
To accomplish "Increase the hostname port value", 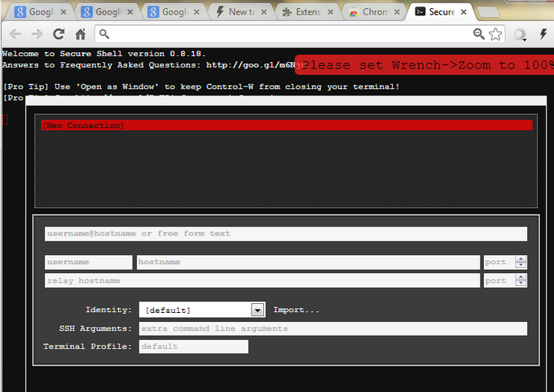I will pos(521,259).
